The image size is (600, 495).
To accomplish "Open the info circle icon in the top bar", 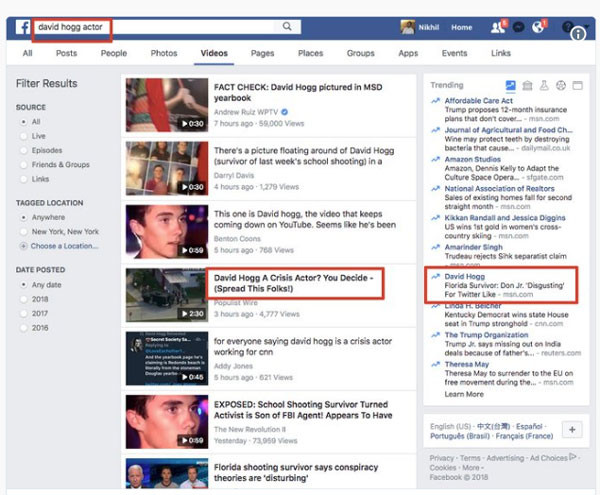I will (x=578, y=34).
